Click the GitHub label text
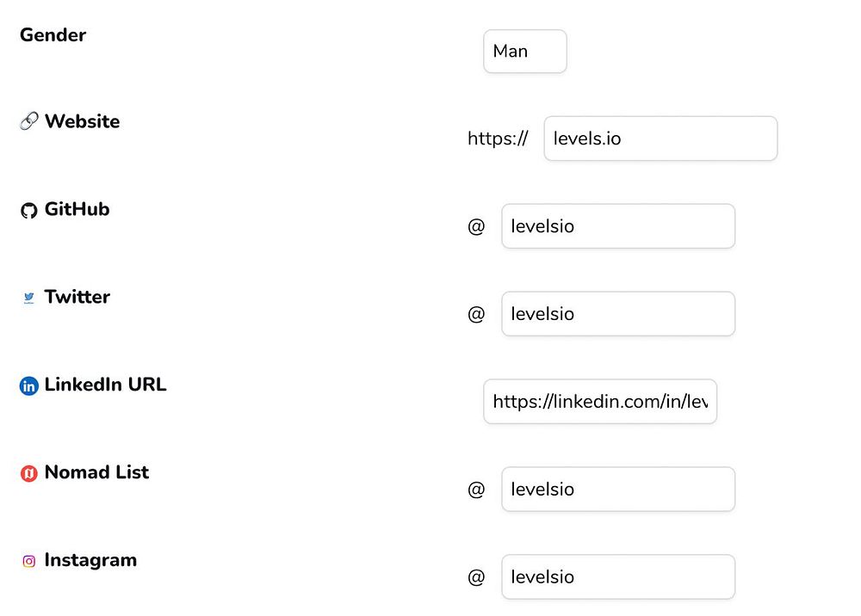Image resolution: width=861 pixels, height=616 pixels. click(x=77, y=209)
